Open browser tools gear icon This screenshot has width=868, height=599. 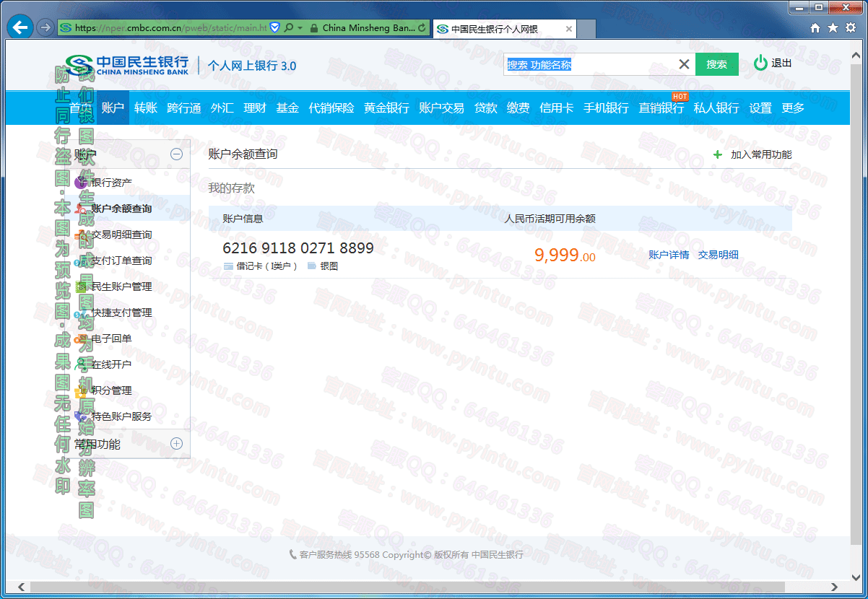[x=851, y=28]
